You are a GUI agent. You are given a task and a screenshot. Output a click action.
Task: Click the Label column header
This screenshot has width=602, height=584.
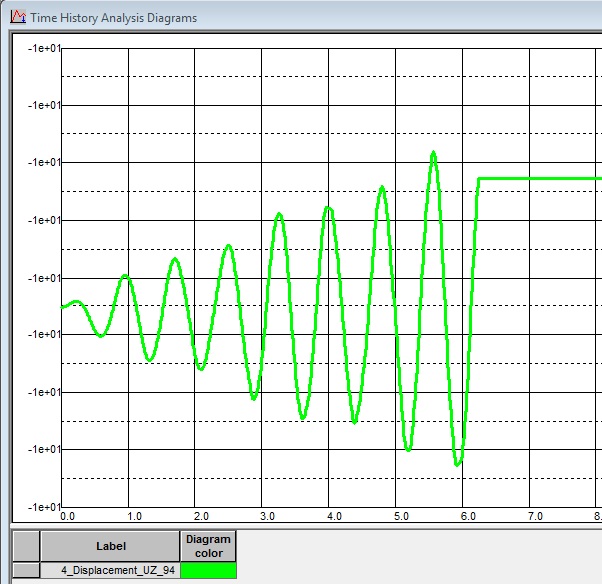coord(110,546)
